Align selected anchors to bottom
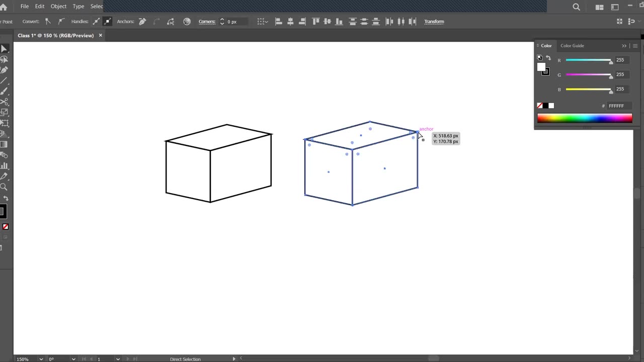Screen dimensions: 644x362 click(x=339, y=22)
